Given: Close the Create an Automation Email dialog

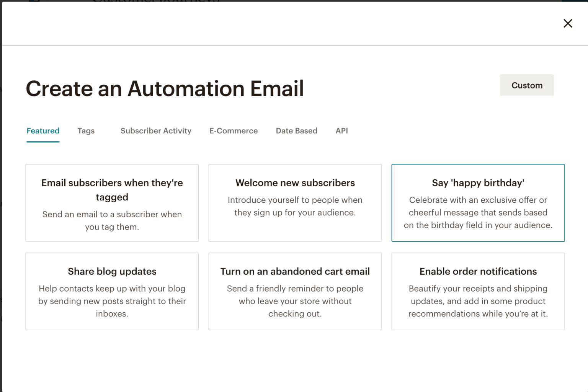Looking at the screenshot, I should click(568, 23).
